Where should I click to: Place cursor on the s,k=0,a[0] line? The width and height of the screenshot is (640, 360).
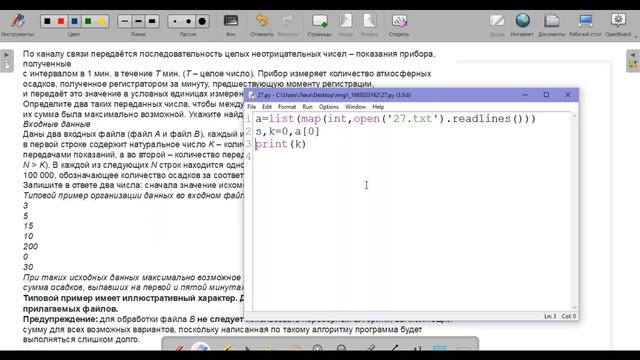(287, 131)
